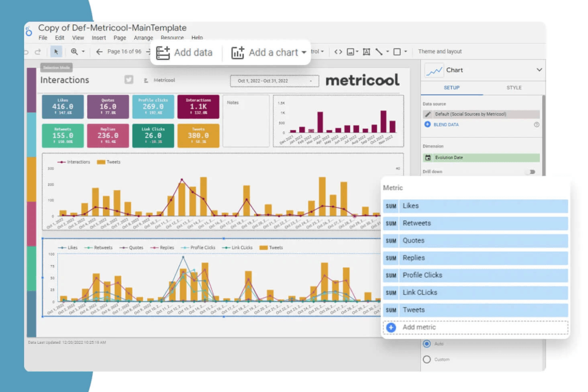Click the help question mark icon
The height and width of the screenshot is (392, 588).
point(537,125)
